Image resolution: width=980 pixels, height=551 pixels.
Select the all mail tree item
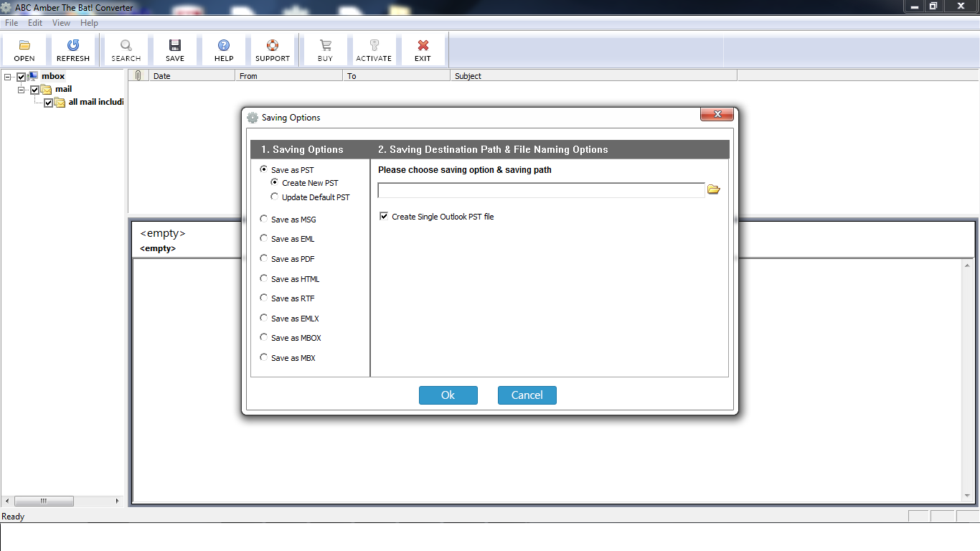[96, 102]
